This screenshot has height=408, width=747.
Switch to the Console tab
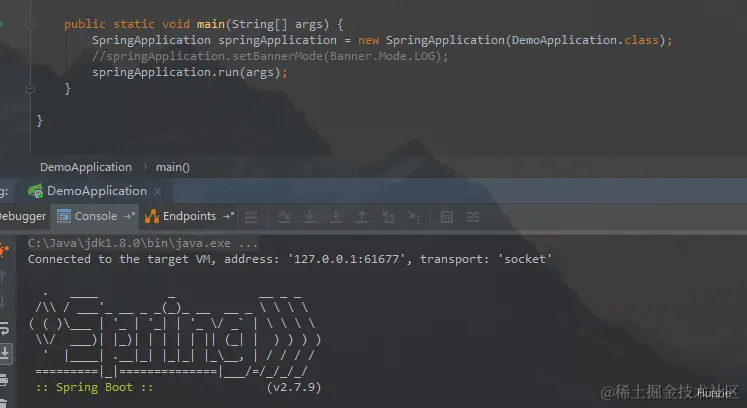(96, 216)
